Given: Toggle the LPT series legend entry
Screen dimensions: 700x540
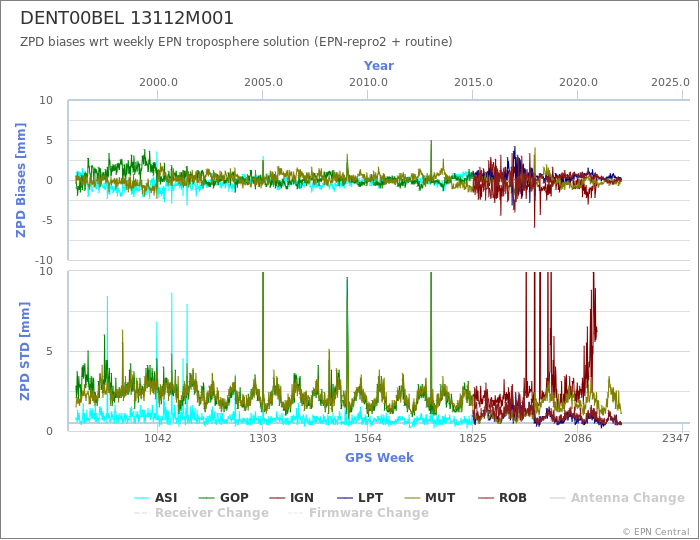Looking at the screenshot, I should [360, 498].
